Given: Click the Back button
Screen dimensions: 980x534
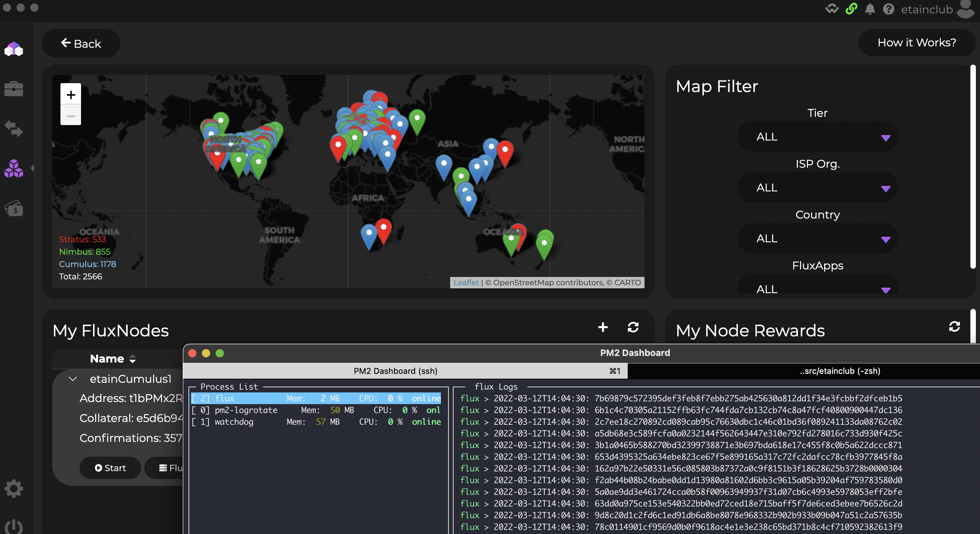Looking at the screenshot, I should pos(81,44).
